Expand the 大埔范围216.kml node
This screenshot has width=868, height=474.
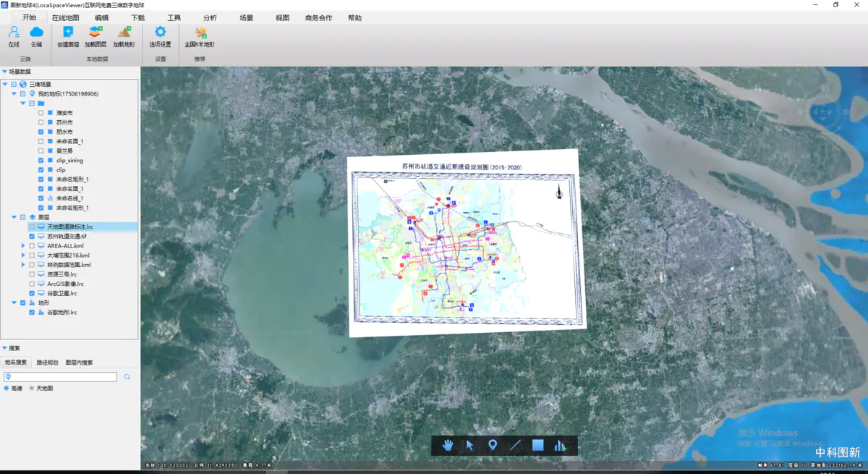[x=23, y=255]
